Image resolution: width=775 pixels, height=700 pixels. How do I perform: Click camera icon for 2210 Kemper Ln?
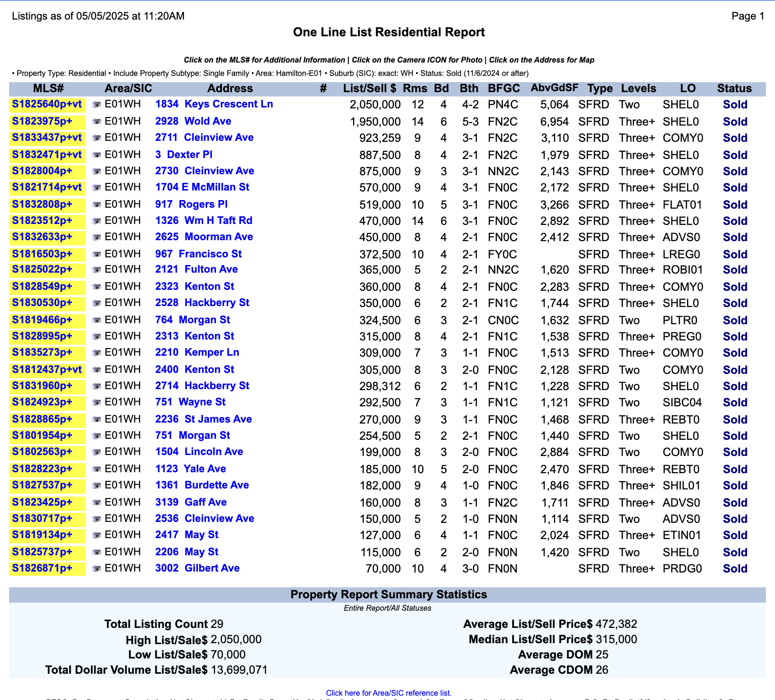pos(97,353)
